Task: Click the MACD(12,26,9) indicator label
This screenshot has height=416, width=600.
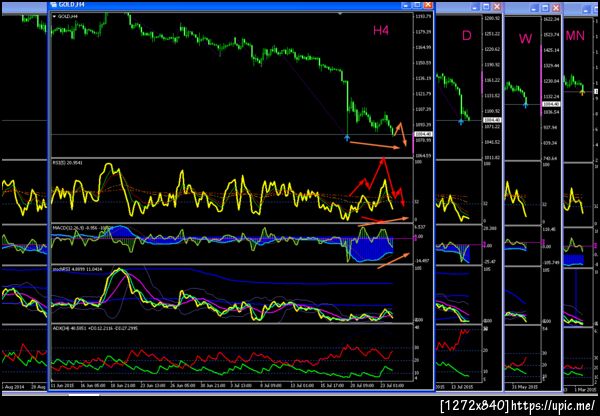Action: 82,228
